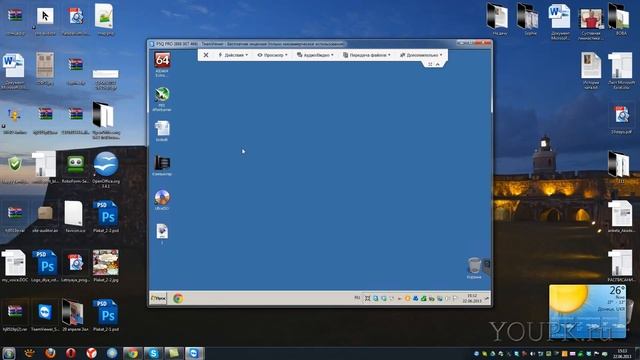Launch Opera from the local taskbar

[x=71, y=353]
